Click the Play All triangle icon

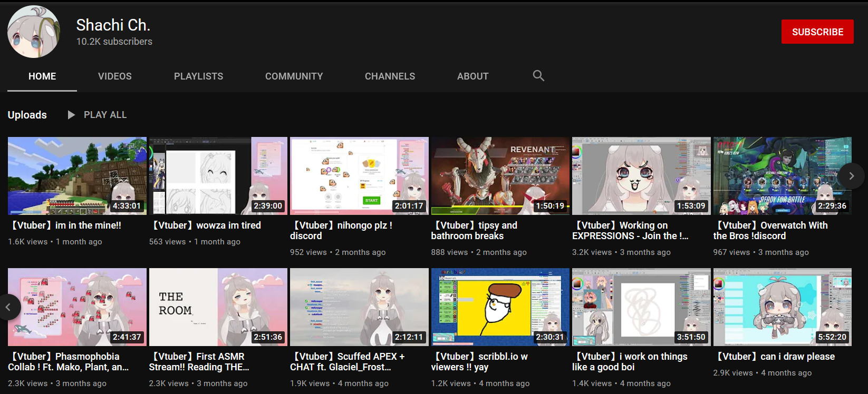click(71, 115)
